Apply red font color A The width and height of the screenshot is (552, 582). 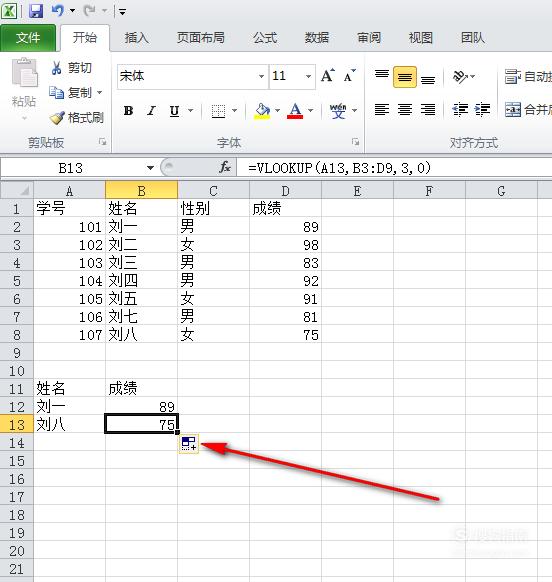(295, 111)
